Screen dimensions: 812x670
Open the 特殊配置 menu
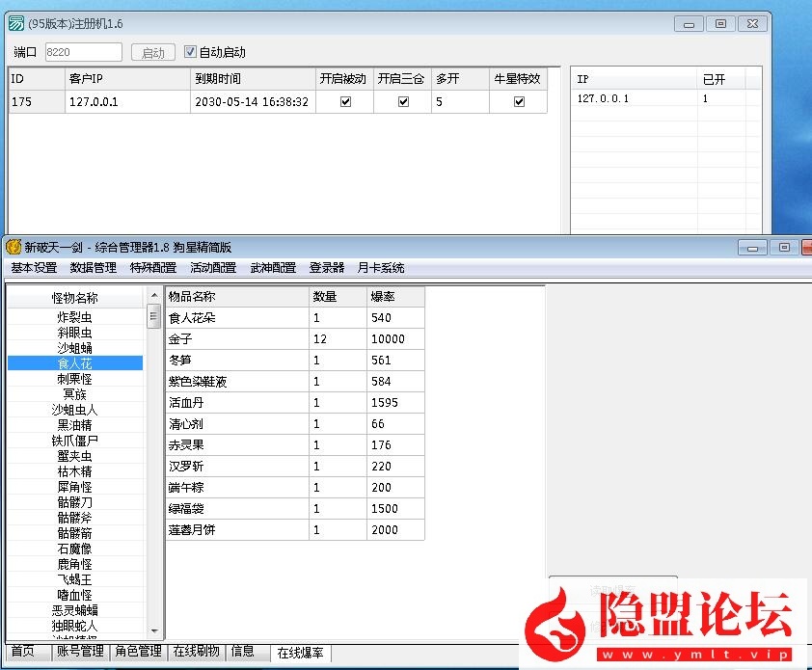(x=154, y=268)
